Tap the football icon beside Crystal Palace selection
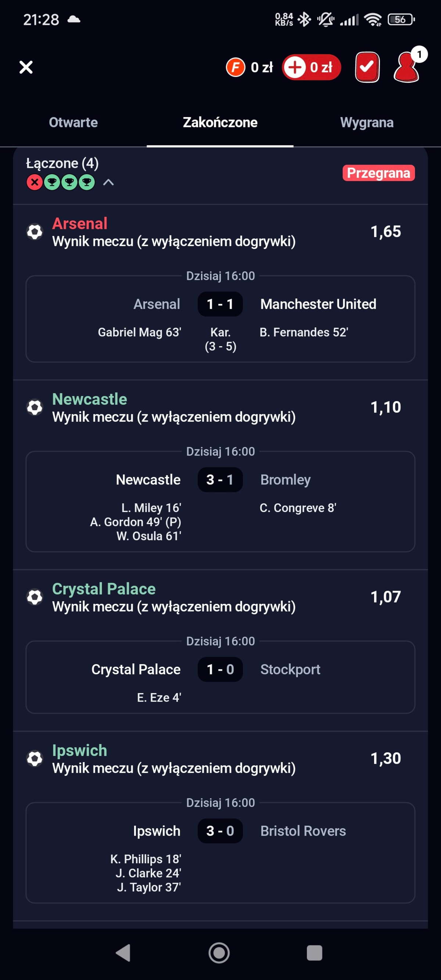441x980 pixels. 35,597
